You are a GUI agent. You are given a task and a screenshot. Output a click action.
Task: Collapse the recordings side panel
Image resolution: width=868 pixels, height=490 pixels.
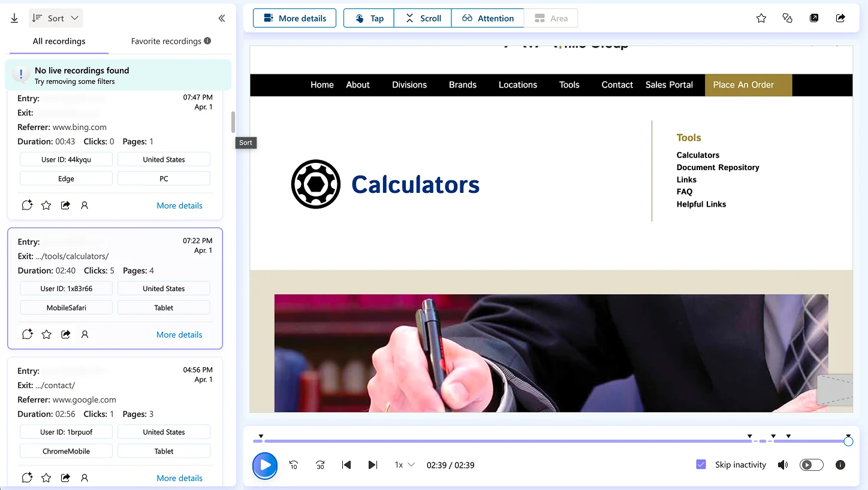click(x=222, y=19)
